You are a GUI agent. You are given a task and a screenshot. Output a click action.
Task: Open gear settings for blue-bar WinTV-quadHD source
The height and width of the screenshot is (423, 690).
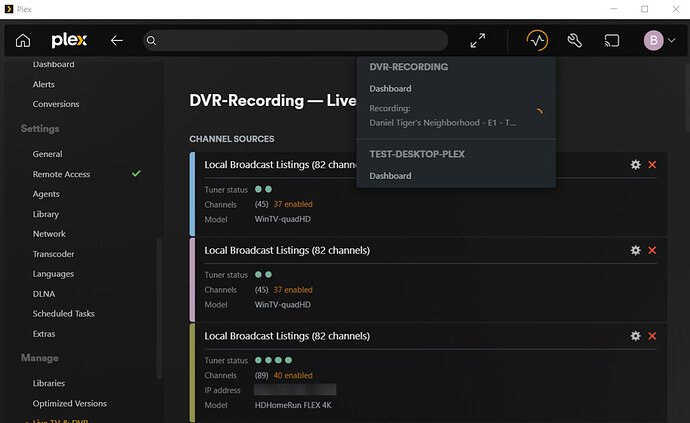pyautogui.click(x=635, y=165)
